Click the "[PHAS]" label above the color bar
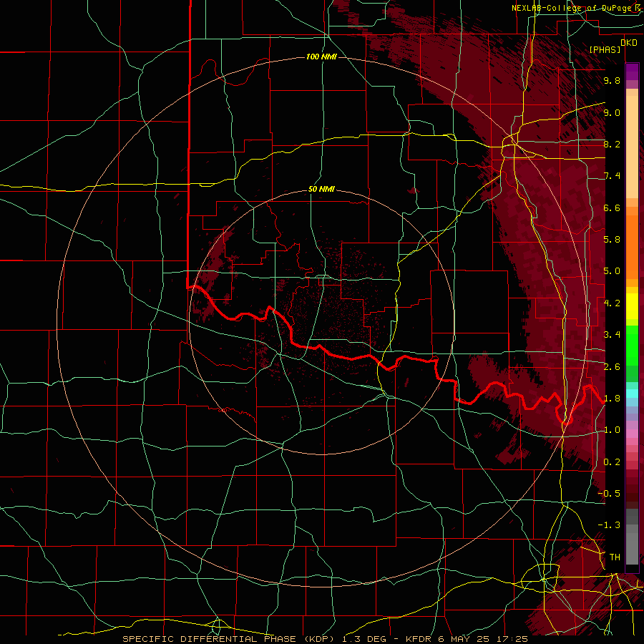The image size is (644, 644). click(605, 49)
